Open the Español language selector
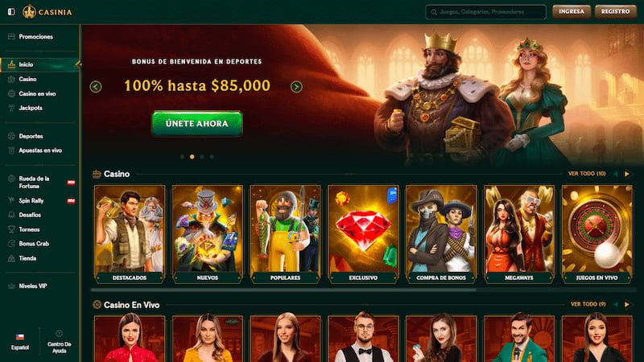Screen dimensions: 644x362 coord(19,341)
